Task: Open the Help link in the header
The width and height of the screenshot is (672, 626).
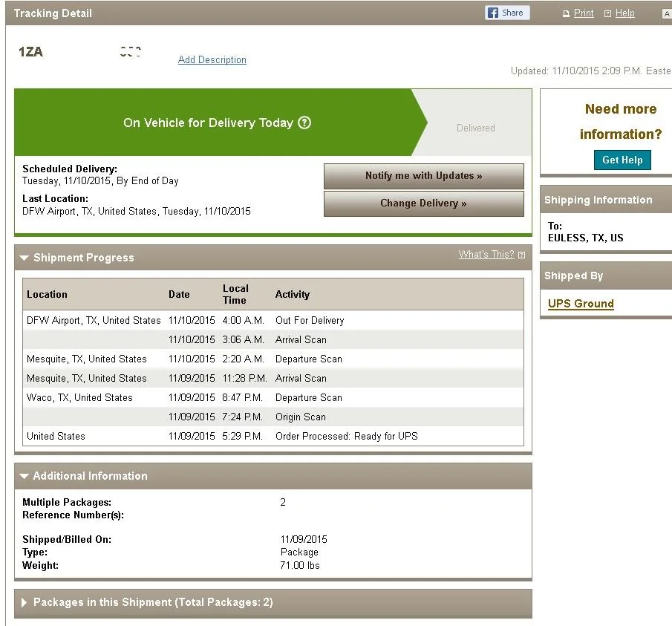Action: (625, 13)
